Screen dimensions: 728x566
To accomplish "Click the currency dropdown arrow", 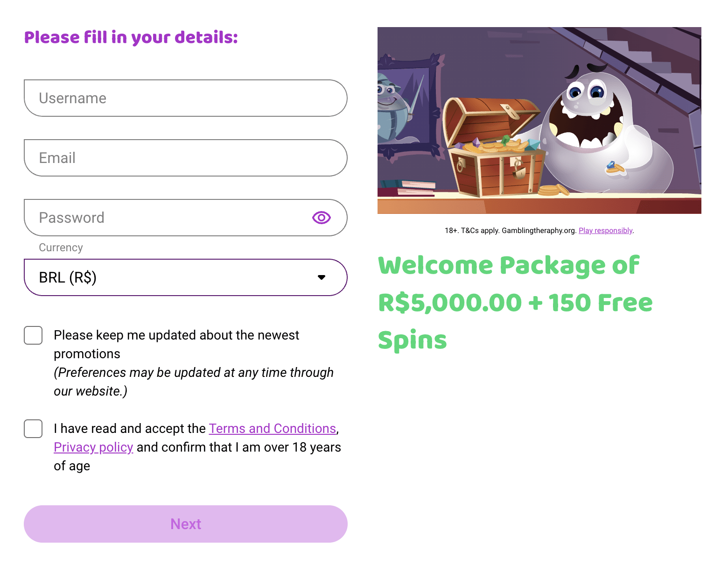I will (321, 277).
